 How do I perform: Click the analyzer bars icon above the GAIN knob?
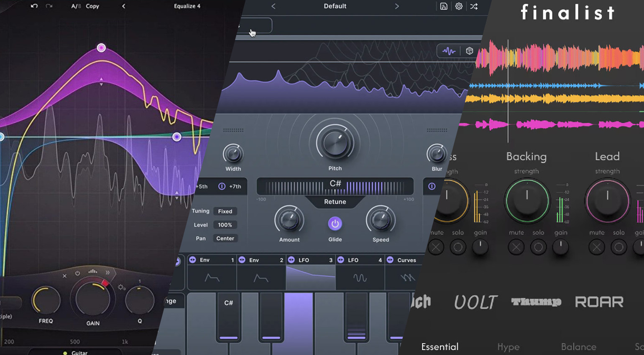92,272
